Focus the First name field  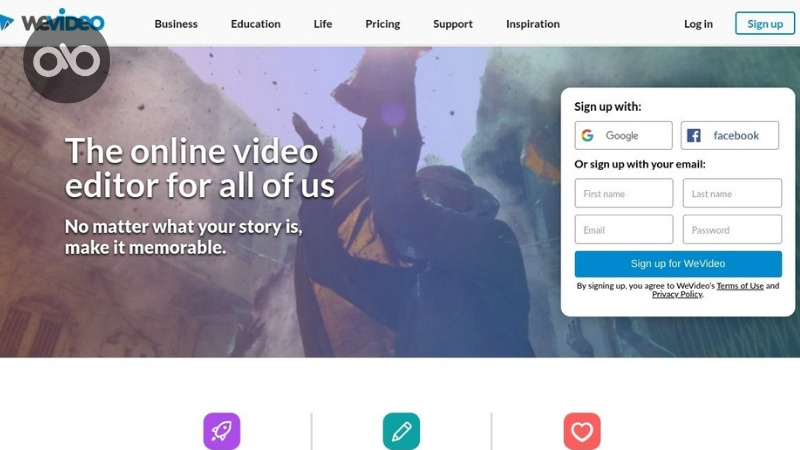coord(623,193)
